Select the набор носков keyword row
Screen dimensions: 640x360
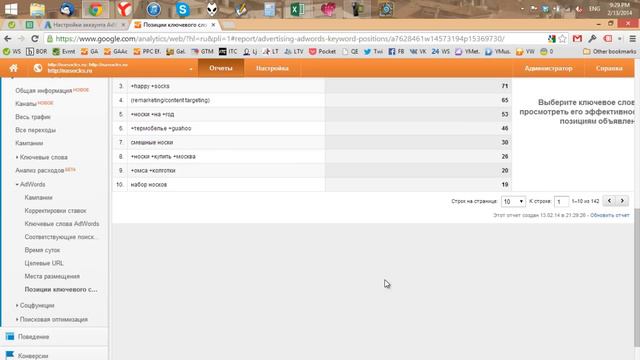[x=312, y=184]
